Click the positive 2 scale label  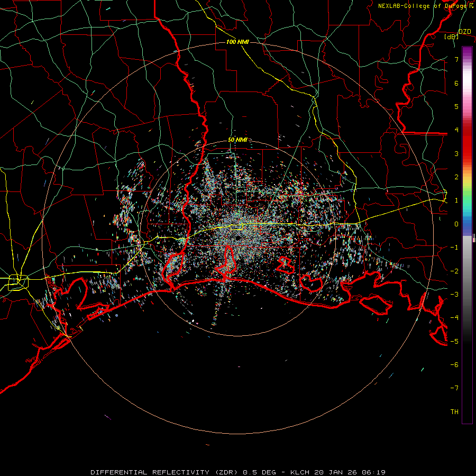click(456, 177)
